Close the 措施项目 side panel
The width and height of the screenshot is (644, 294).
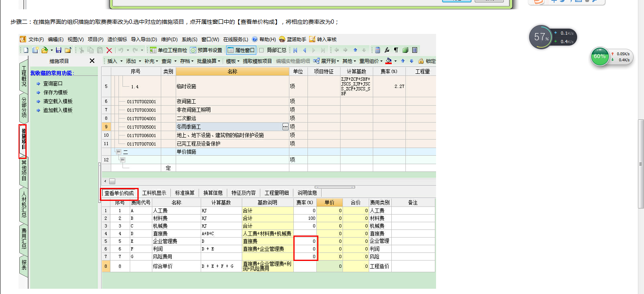click(92, 61)
